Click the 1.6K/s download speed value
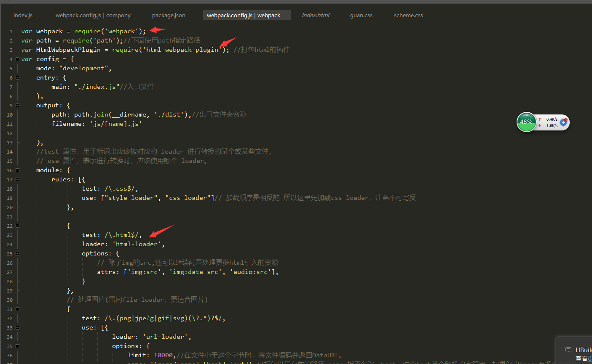The height and width of the screenshot is (364, 592). click(552, 125)
